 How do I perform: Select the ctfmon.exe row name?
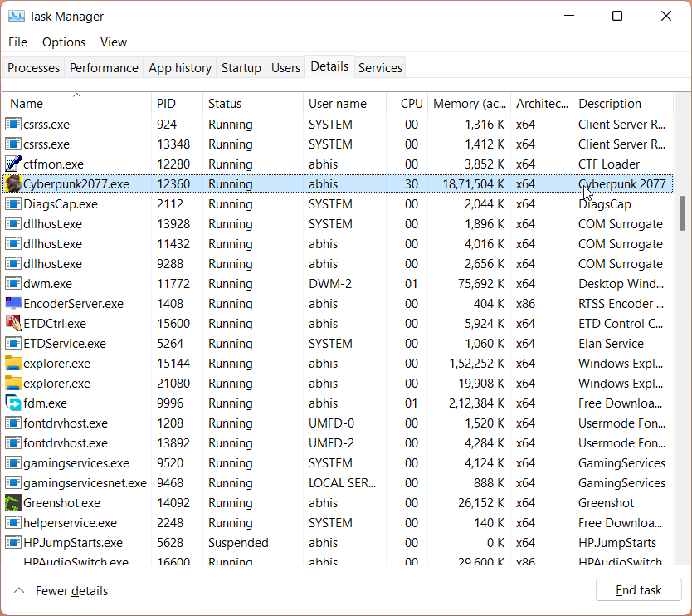53,164
